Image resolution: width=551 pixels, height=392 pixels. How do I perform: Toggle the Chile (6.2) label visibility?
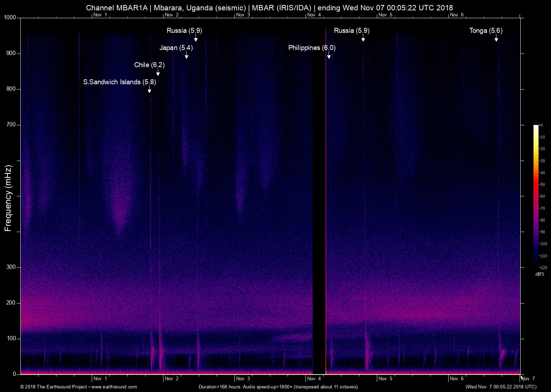[150, 65]
